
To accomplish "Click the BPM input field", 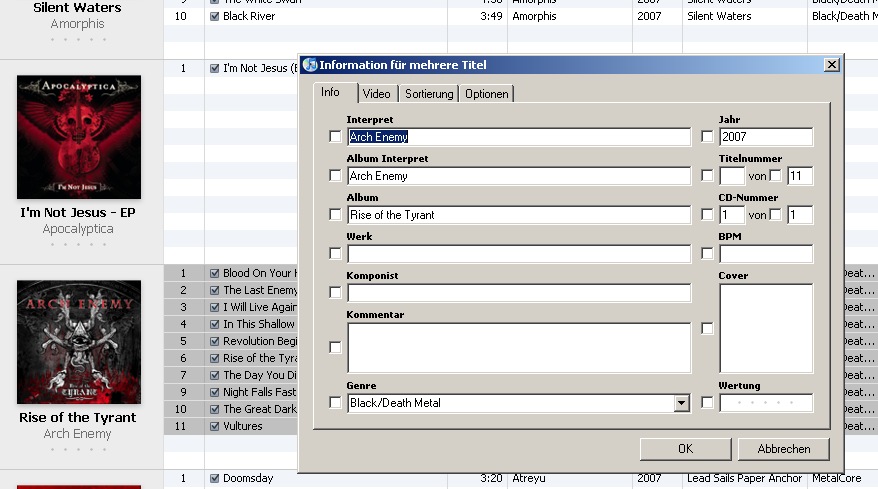I will [765, 254].
